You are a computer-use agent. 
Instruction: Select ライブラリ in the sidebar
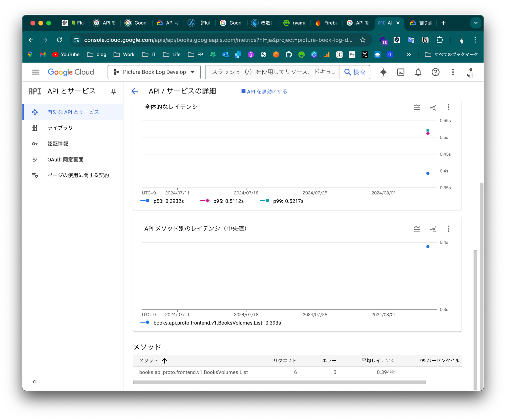pos(60,128)
